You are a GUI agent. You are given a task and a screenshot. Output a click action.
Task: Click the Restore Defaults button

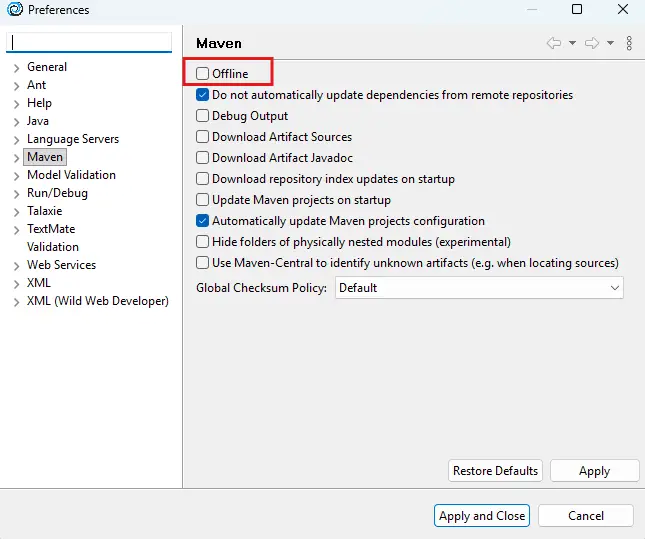[x=495, y=471]
